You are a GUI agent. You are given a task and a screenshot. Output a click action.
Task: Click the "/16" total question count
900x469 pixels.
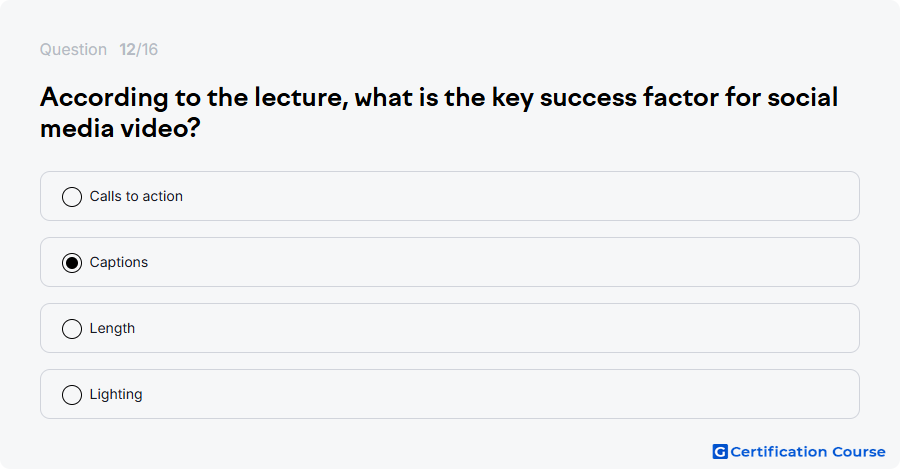[147, 49]
